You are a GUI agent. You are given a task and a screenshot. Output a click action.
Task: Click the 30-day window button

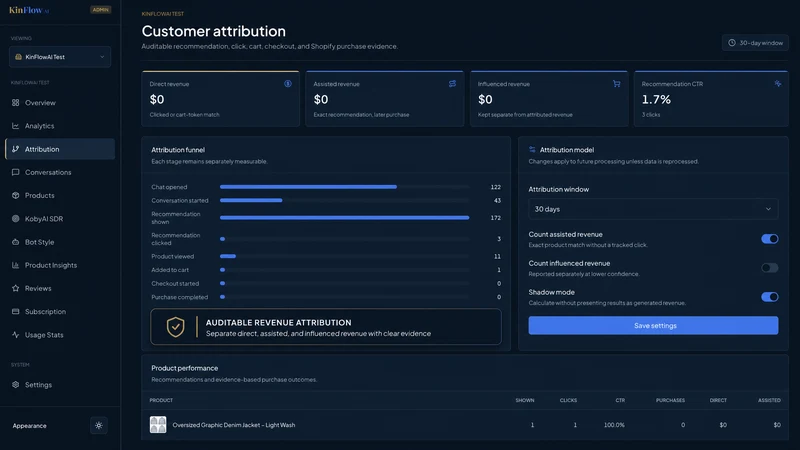(x=755, y=43)
